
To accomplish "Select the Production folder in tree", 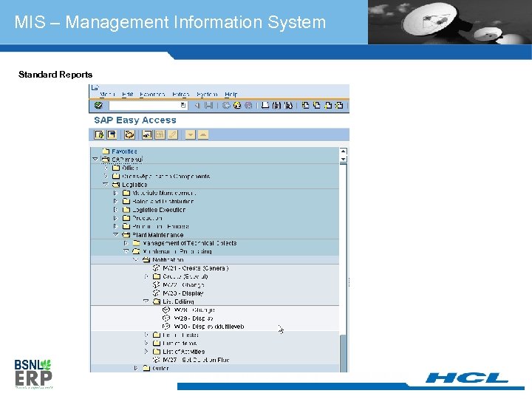I will click(147, 218).
